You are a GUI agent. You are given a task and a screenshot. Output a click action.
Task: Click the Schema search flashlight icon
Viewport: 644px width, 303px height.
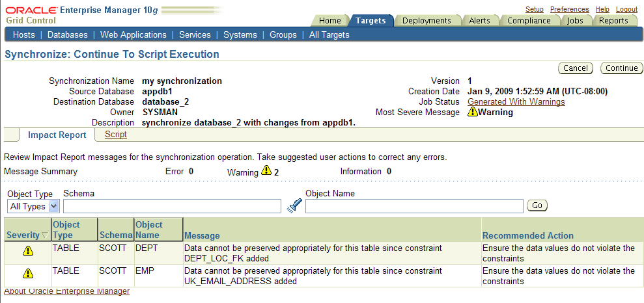click(294, 205)
